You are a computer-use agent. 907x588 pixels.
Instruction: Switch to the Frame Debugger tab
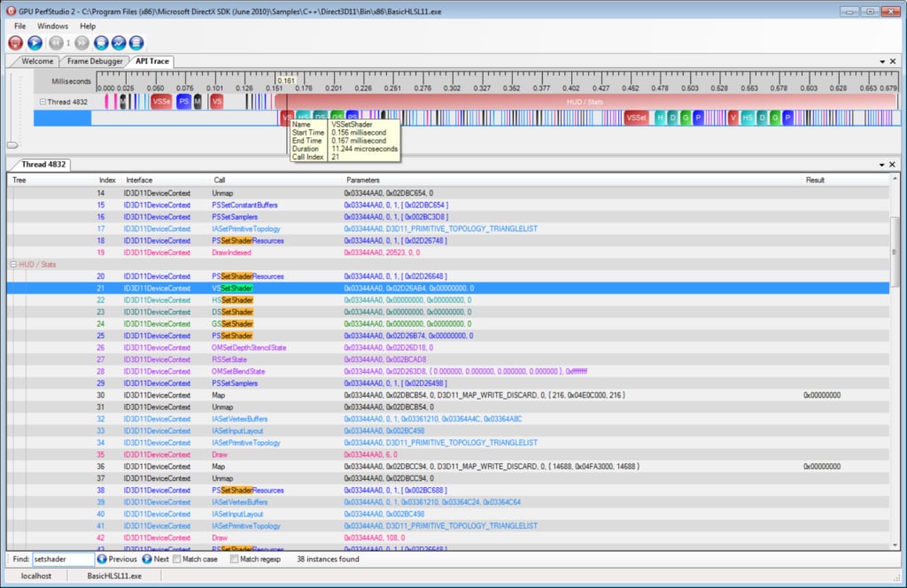[94, 61]
